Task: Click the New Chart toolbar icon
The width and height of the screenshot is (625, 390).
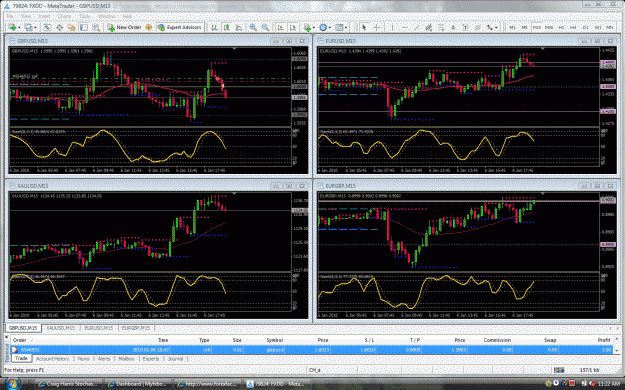Action: point(12,27)
